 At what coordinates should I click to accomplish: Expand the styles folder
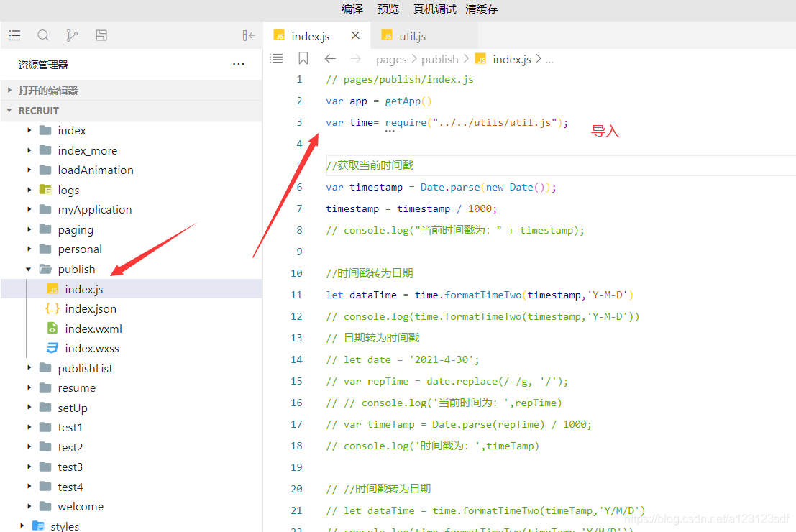point(22,526)
